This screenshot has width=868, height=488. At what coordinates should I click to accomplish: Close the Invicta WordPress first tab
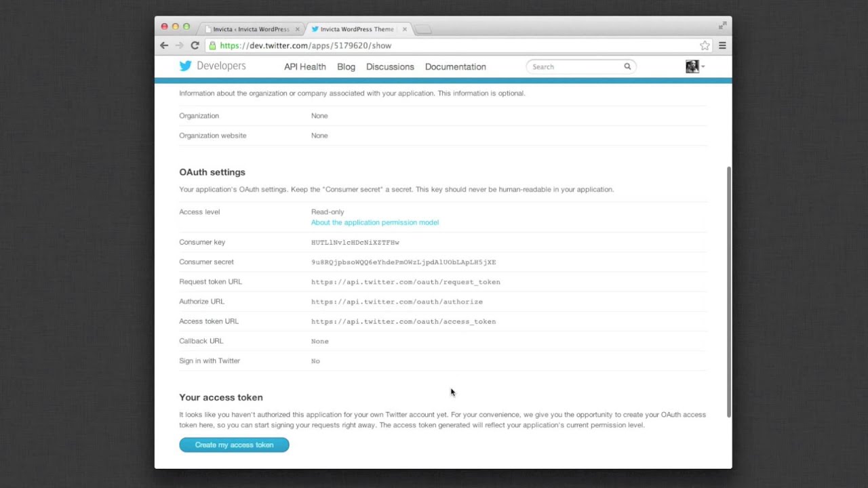[297, 29]
